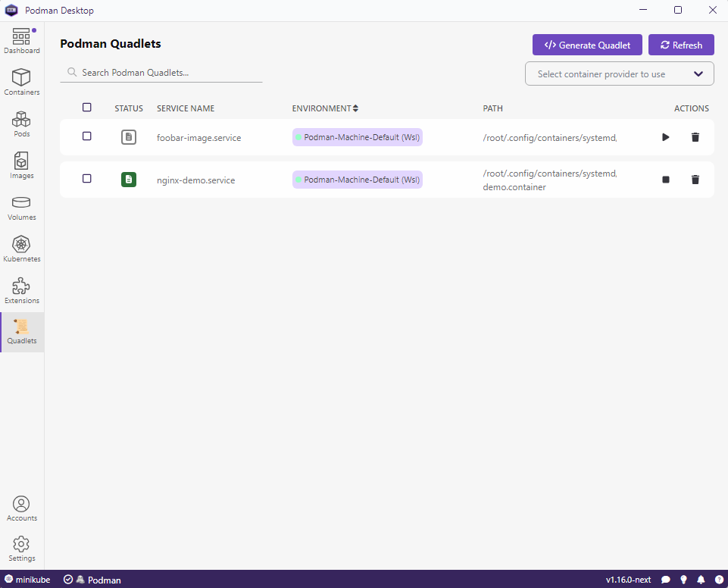Image resolution: width=728 pixels, height=588 pixels.
Task: Delete the nginx-demo.service quadlet
Action: [x=695, y=180]
